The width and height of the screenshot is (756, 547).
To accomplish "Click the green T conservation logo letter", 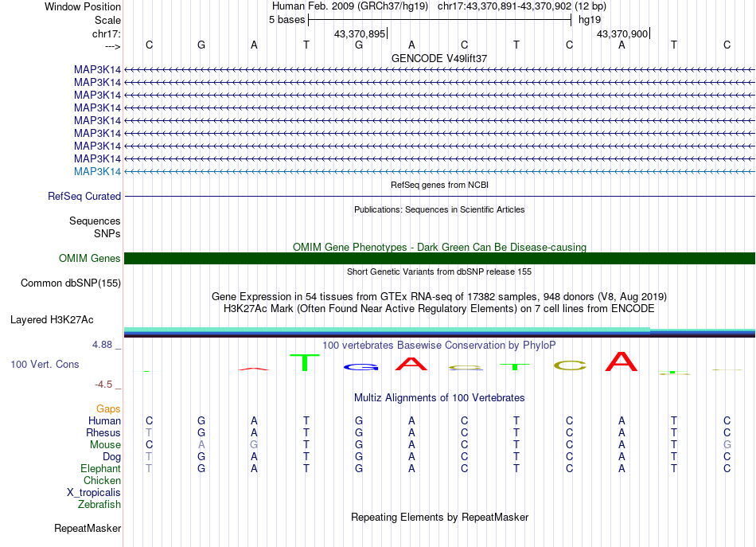I will pyautogui.click(x=305, y=362).
